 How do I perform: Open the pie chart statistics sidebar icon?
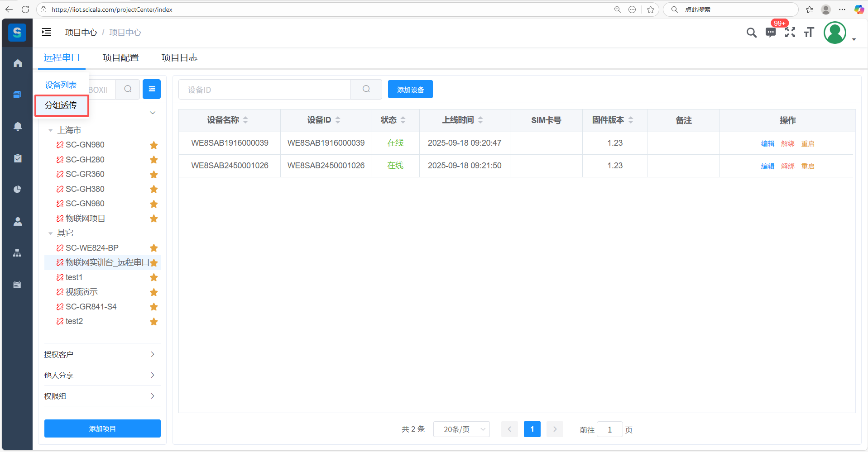point(18,189)
